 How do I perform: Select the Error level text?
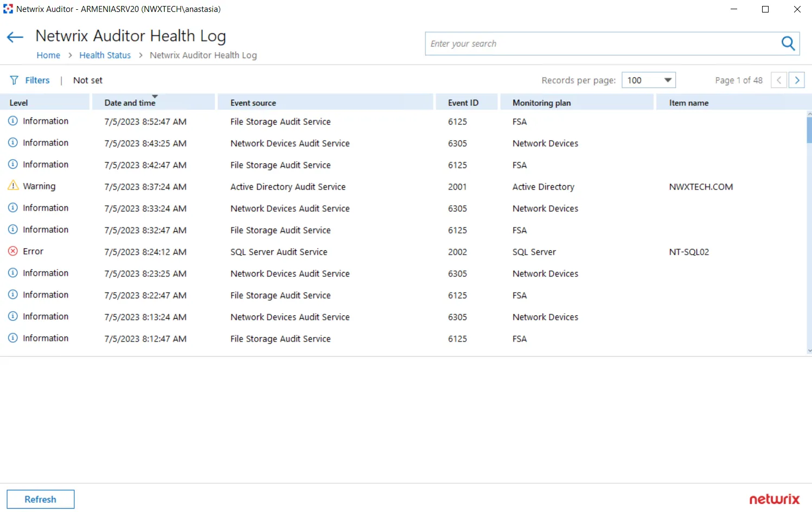(33, 251)
